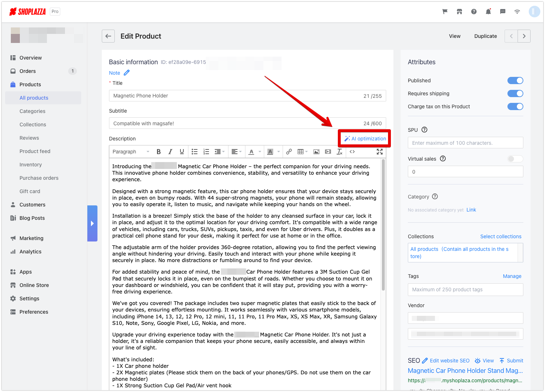Turn off the Published toggle
The image size is (545, 392).
[515, 80]
